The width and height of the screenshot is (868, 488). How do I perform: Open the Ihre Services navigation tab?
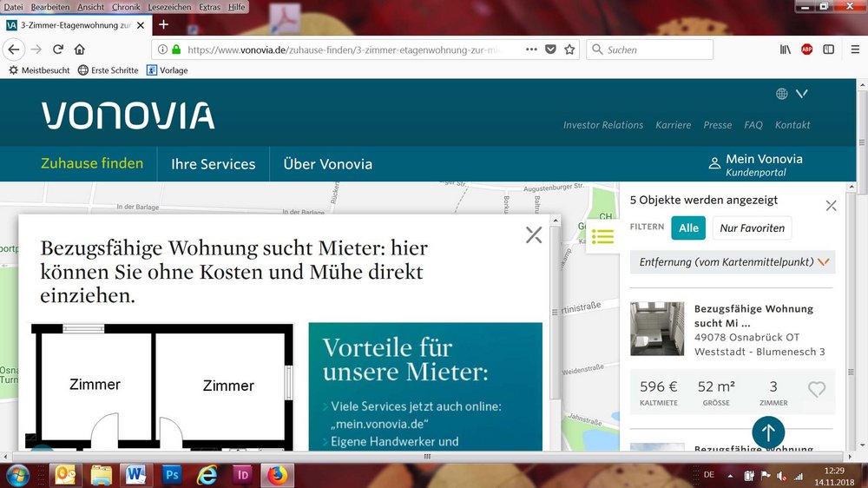(x=214, y=164)
